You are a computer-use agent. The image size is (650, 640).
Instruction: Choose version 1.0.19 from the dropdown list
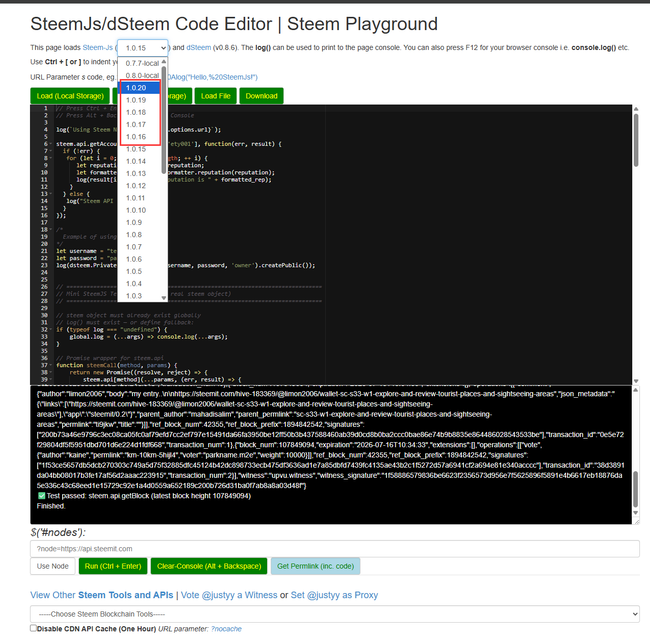(139, 100)
